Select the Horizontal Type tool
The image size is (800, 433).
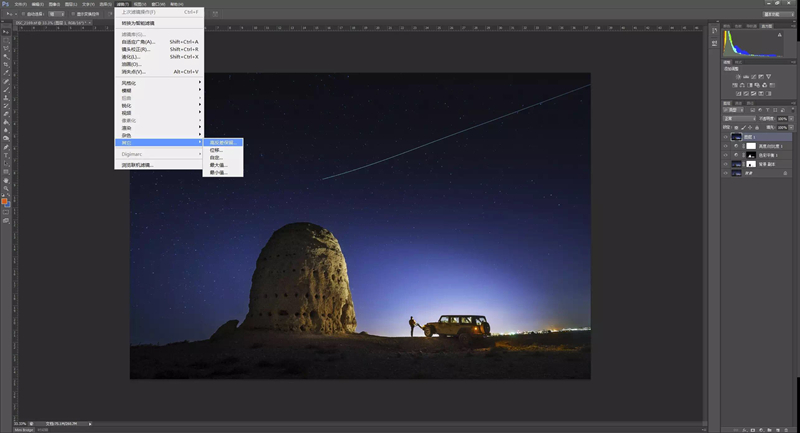pos(6,156)
